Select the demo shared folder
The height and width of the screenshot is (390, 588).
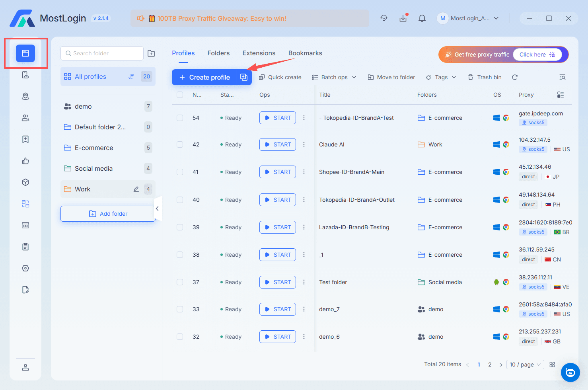coord(108,106)
